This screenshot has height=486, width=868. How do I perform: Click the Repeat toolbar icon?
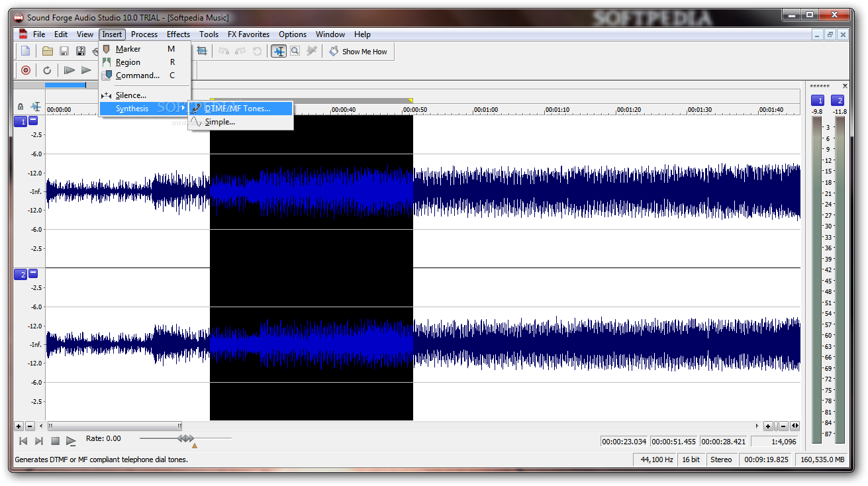click(x=257, y=51)
